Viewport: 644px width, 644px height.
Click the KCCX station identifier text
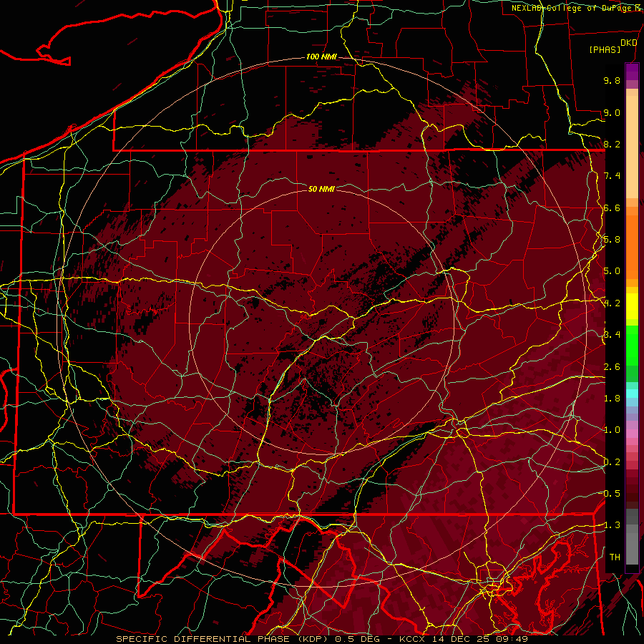point(411,639)
